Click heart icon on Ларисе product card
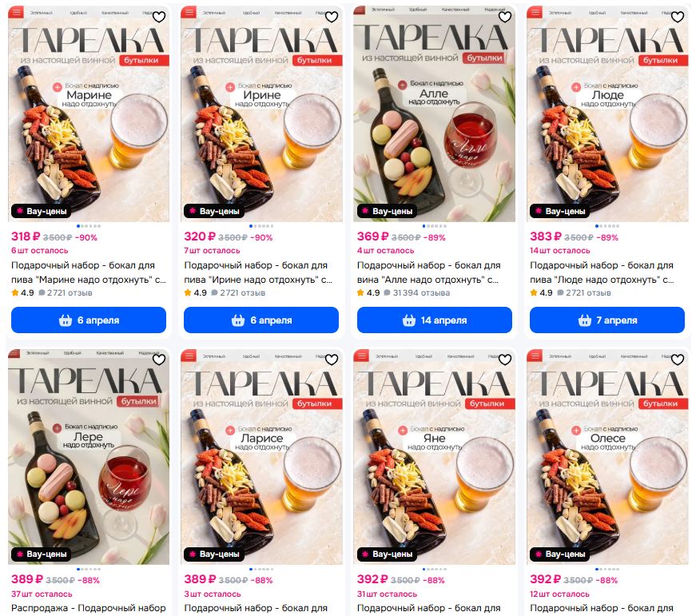Screen dimensions: 696x616 (332, 360)
